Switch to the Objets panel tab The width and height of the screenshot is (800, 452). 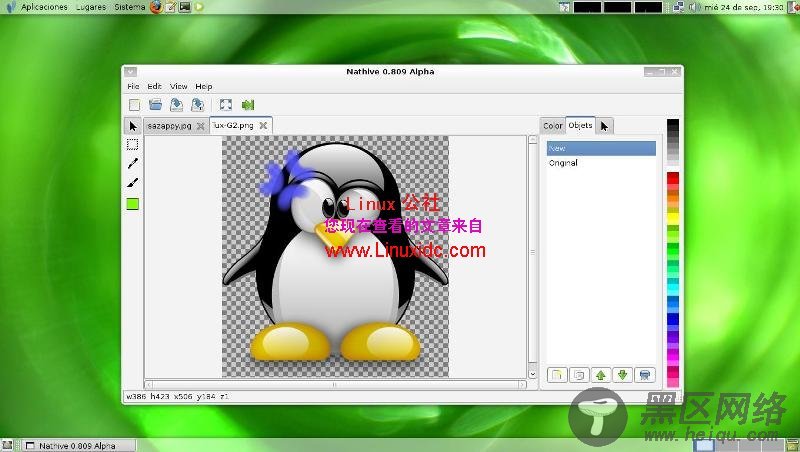(x=581, y=125)
